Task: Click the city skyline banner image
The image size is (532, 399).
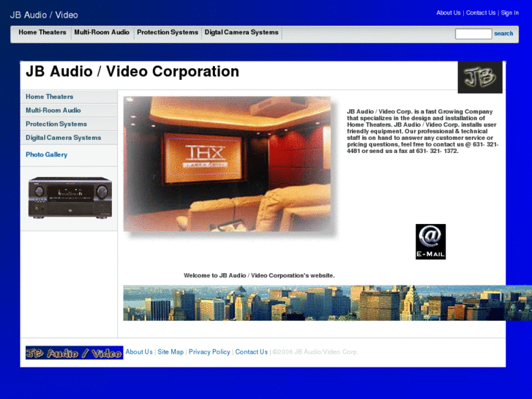Action: tap(327, 303)
